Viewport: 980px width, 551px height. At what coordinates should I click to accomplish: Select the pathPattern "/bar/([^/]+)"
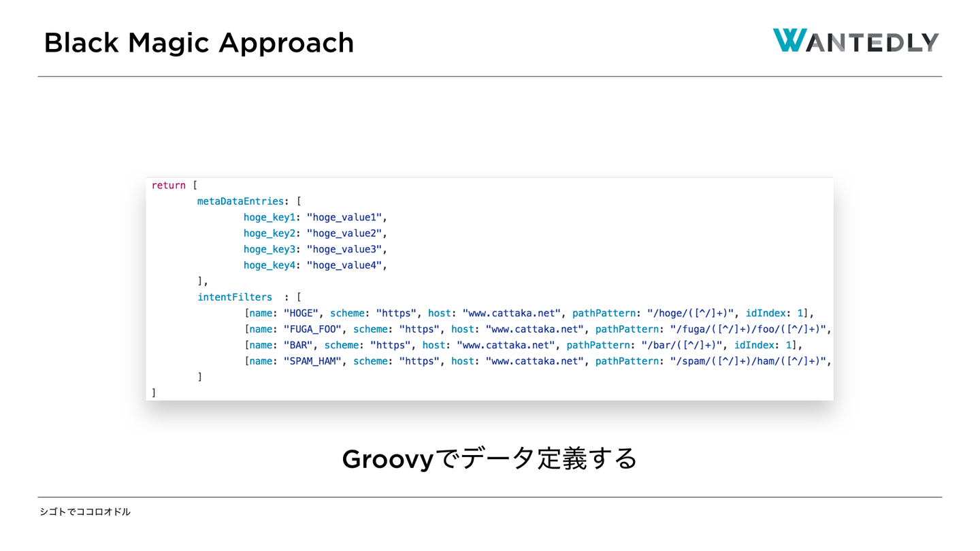(x=683, y=345)
